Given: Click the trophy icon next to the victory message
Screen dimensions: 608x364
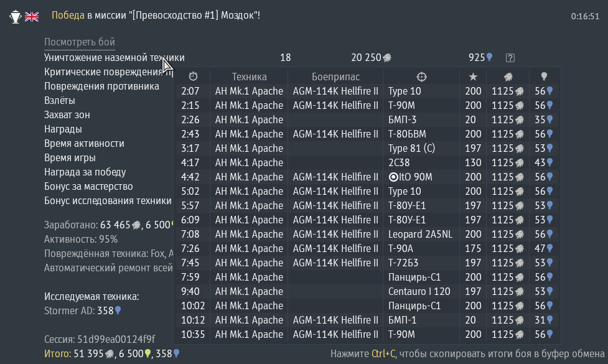Looking at the screenshot, I should (15, 17).
